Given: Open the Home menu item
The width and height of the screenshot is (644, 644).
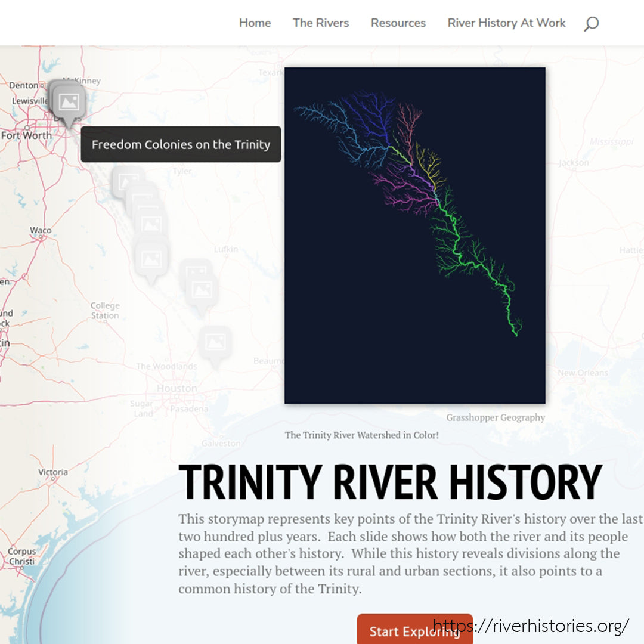Looking at the screenshot, I should (255, 23).
